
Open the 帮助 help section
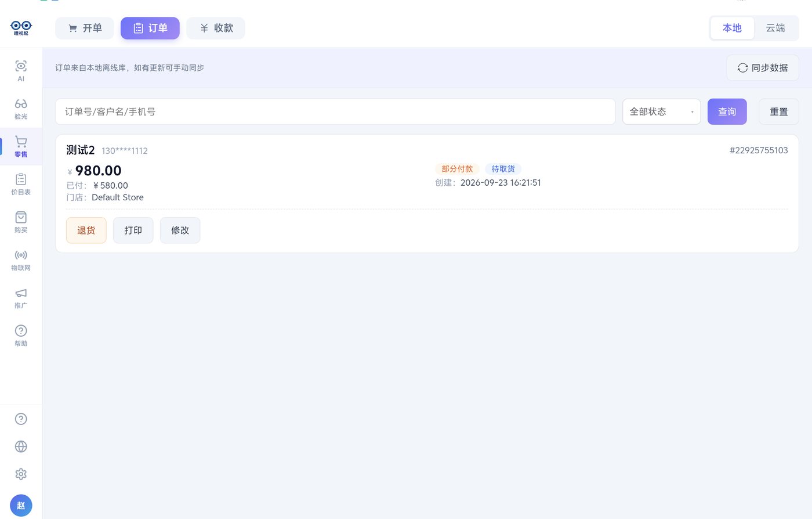tap(21, 336)
